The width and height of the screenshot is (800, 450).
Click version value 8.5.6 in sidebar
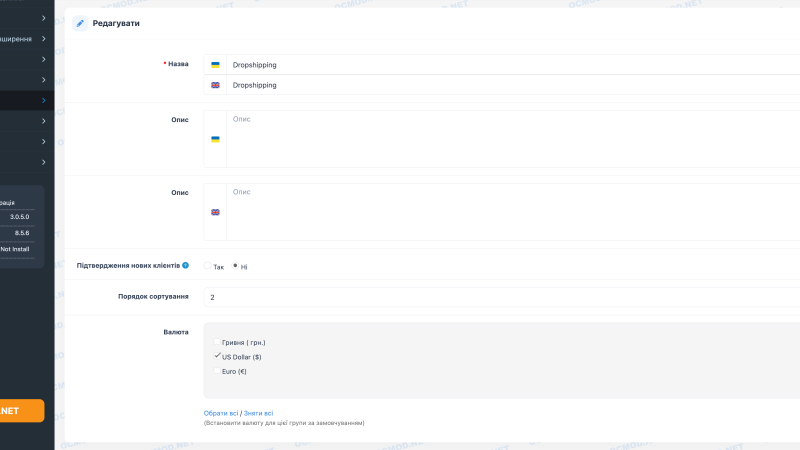pos(22,233)
